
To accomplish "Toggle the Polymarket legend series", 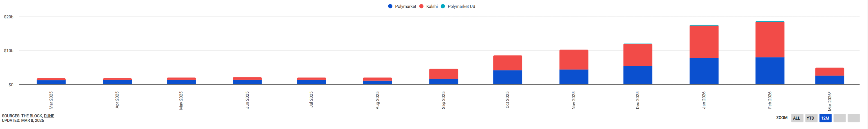I will pyautogui.click(x=405, y=7).
